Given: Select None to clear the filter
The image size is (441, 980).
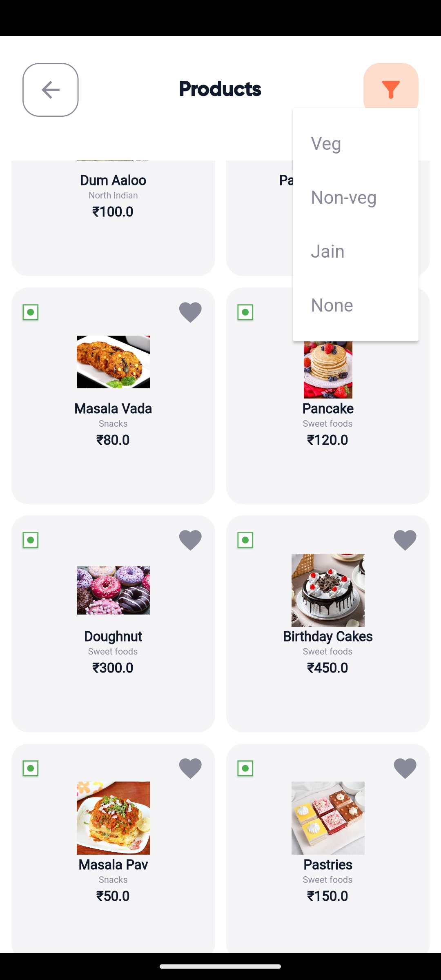Looking at the screenshot, I should 332,305.
